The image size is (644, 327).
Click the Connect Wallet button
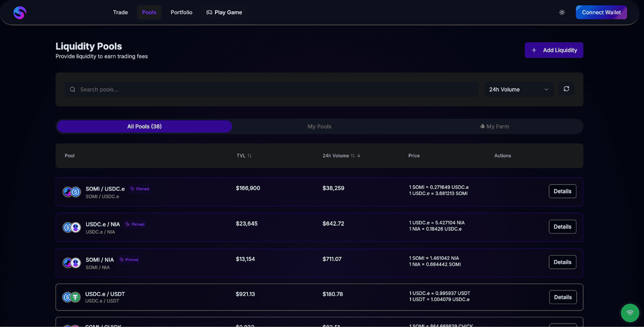pyautogui.click(x=601, y=12)
